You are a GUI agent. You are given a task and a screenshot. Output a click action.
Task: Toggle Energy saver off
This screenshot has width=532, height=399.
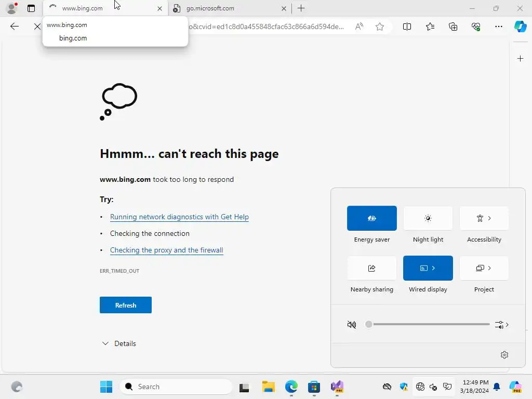tap(371, 218)
